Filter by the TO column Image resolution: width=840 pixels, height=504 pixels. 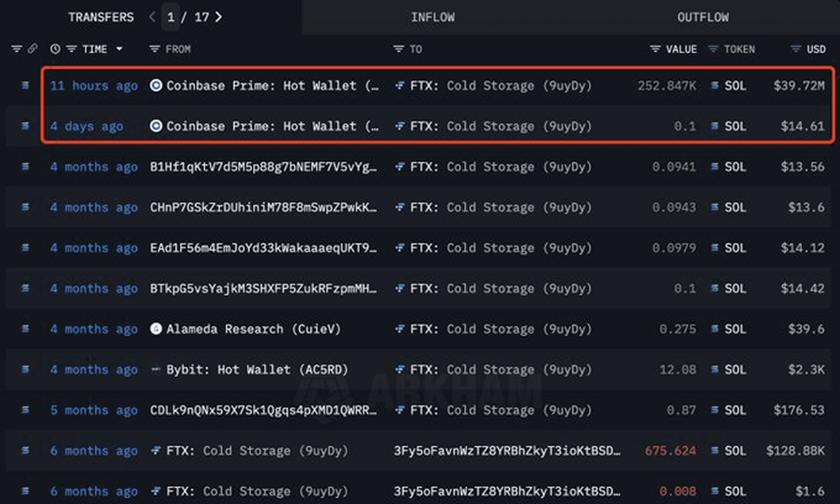tap(398, 49)
